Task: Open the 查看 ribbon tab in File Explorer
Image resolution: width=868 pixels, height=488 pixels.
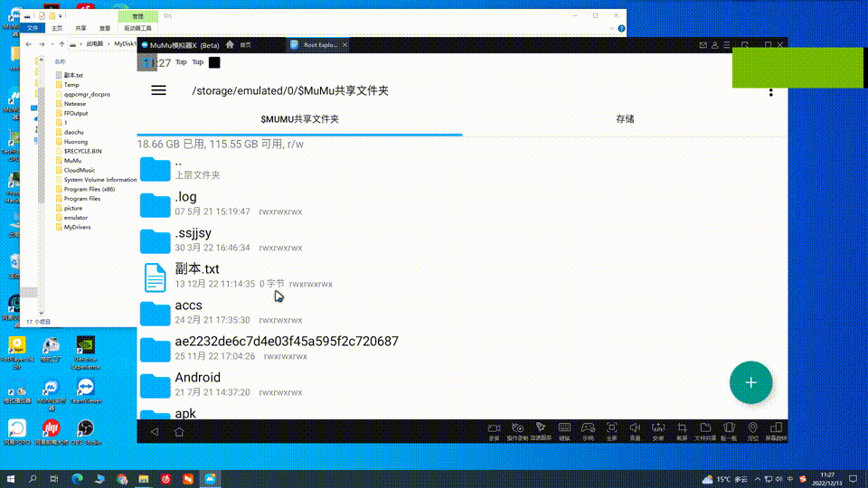Action: [105, 28]
